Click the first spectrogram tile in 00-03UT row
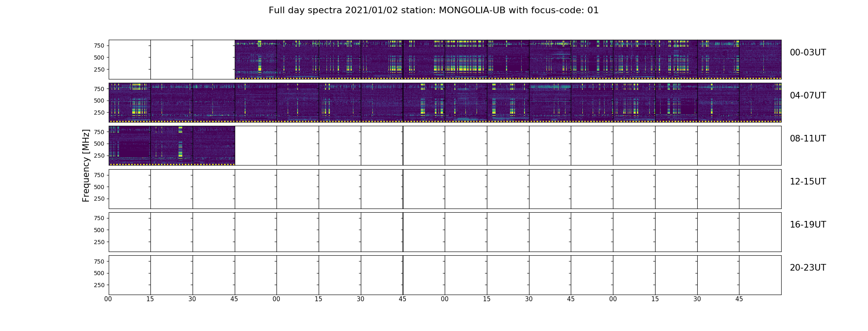 (256, 60)
